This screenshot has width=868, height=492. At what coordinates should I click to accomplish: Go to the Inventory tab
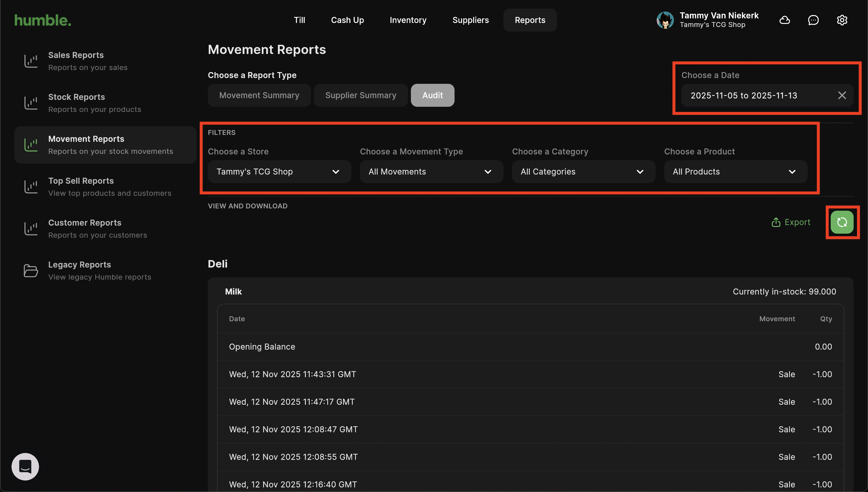[x=408, y=20]
